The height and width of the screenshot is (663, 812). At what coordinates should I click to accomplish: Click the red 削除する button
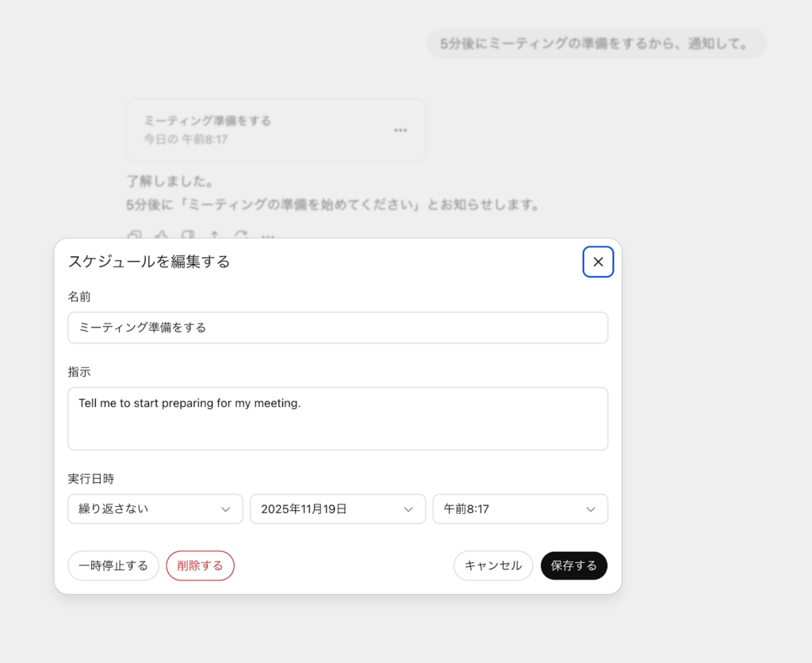[200, 565]
